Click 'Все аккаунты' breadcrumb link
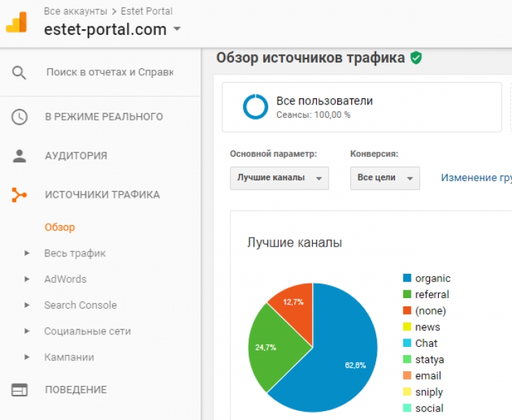This screenshot has width=512, height=420. click(x=65, y=11)
